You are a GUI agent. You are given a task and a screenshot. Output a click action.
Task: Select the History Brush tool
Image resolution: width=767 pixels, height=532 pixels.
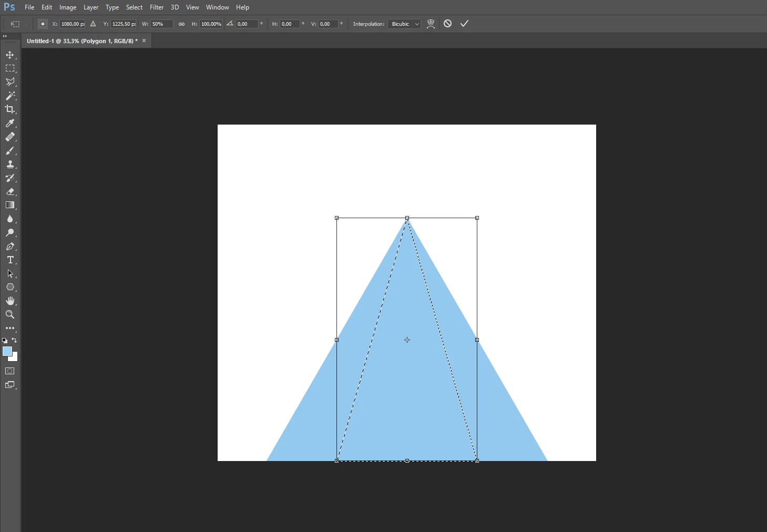[x=10, y=178]
